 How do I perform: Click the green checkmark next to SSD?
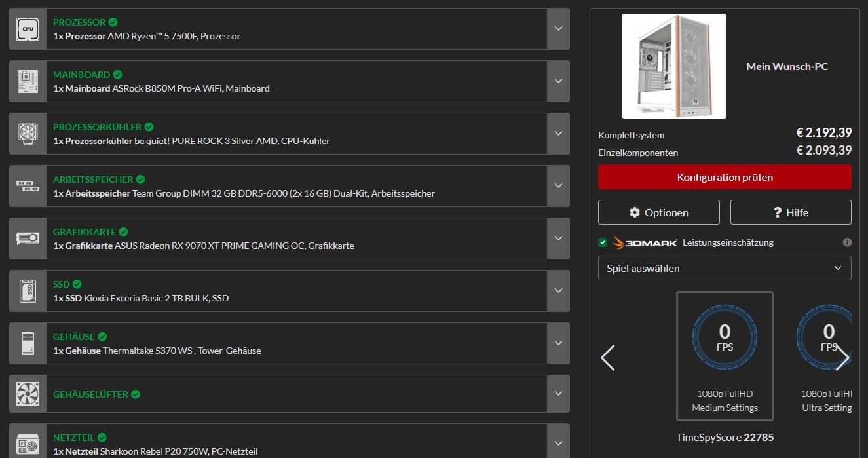click(77, 284)
